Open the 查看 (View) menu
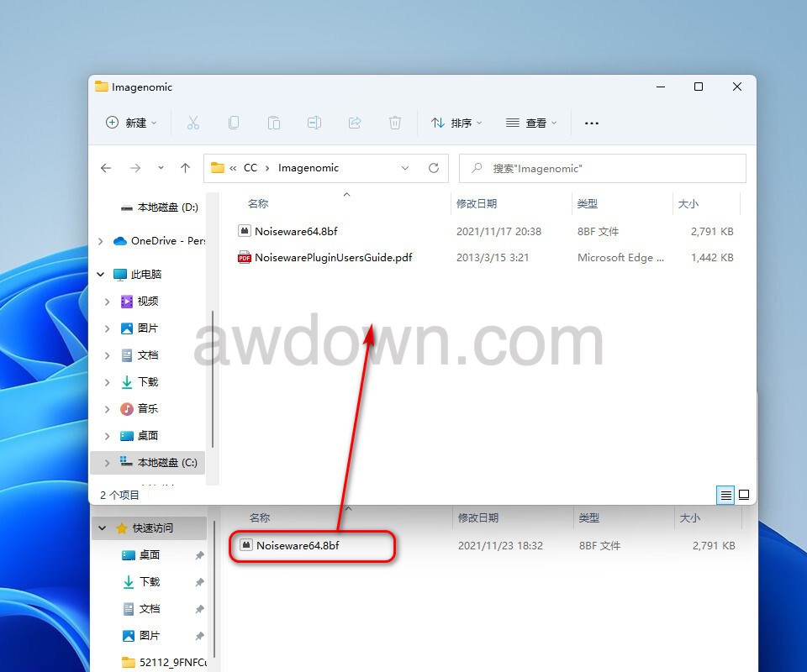This screenshot has width=807, height=672. click(531, 123)
